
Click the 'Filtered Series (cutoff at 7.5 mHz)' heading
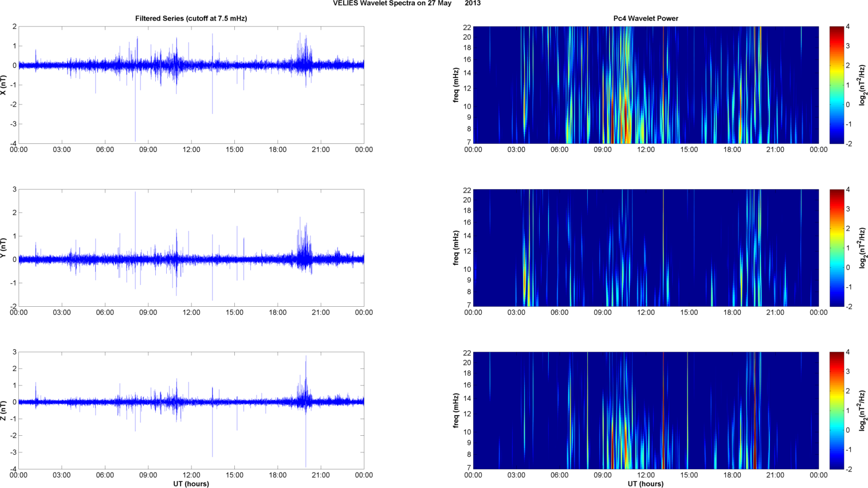tap(191, 18)
